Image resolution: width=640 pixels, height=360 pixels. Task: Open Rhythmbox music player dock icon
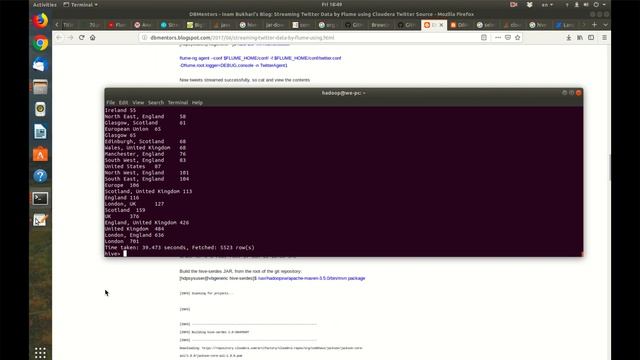pos(40,109)
